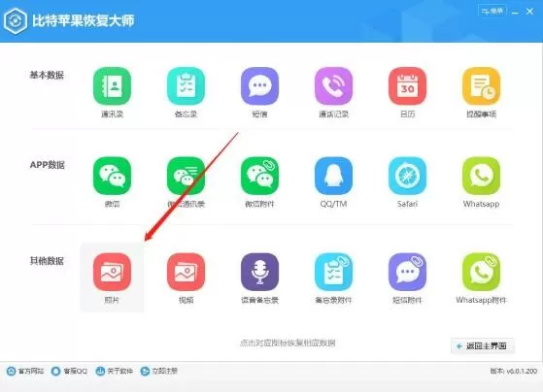
Task: Click the 比特苹果恢复大师 title text
Action: point(84,20)
